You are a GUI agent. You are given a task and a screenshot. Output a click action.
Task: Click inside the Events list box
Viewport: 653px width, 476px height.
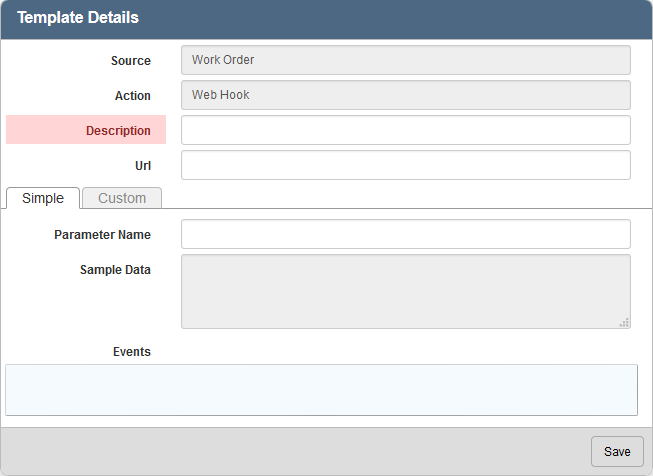[321, 390]
